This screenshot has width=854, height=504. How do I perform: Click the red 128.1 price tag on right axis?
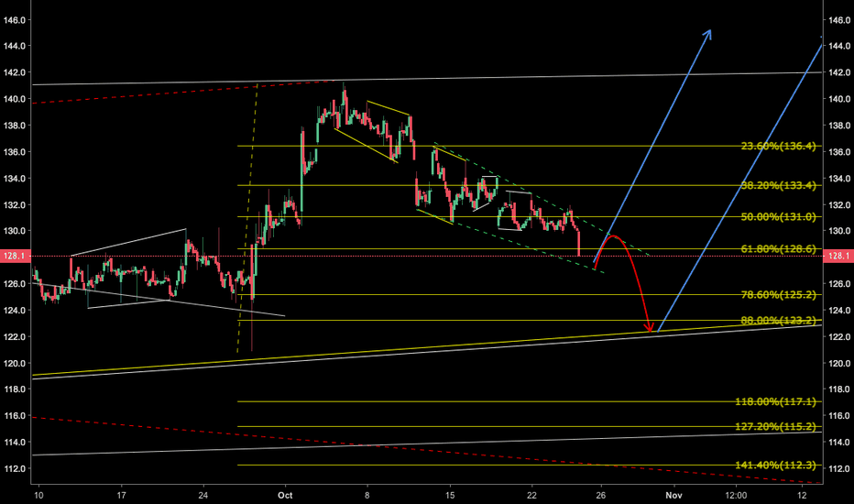point(838,256)
